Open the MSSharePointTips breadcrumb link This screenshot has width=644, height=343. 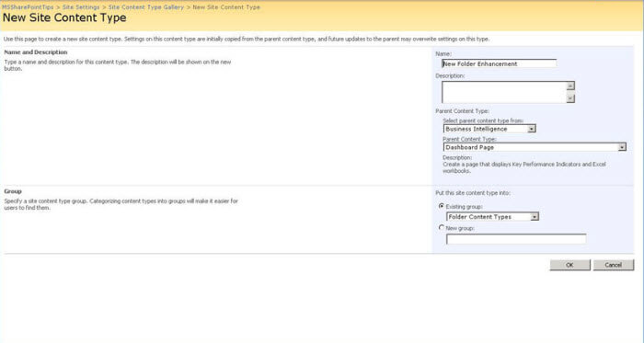[x=28, y=7]
